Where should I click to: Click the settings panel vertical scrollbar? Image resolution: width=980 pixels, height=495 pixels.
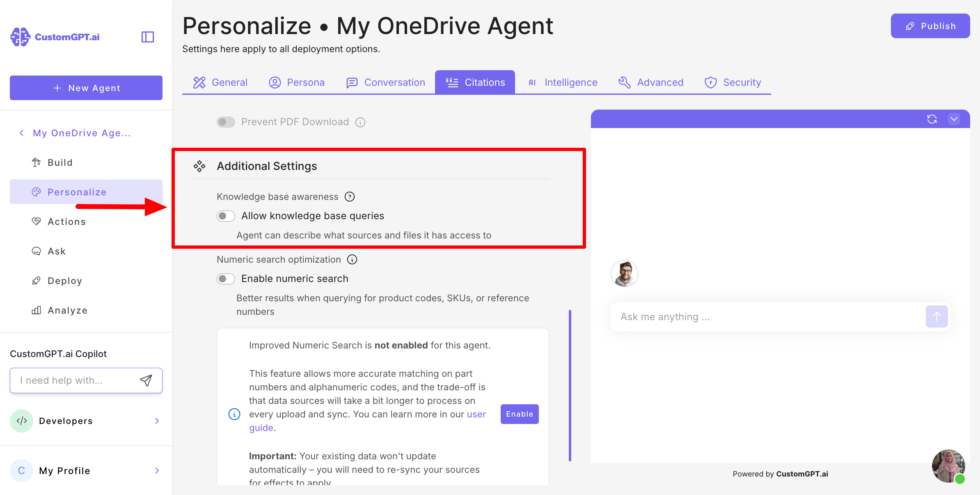point(570,386)
